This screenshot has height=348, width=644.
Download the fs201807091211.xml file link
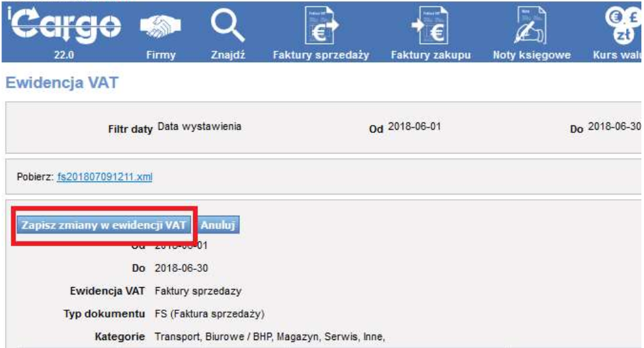pyautogui.click(x=105, y=177)
